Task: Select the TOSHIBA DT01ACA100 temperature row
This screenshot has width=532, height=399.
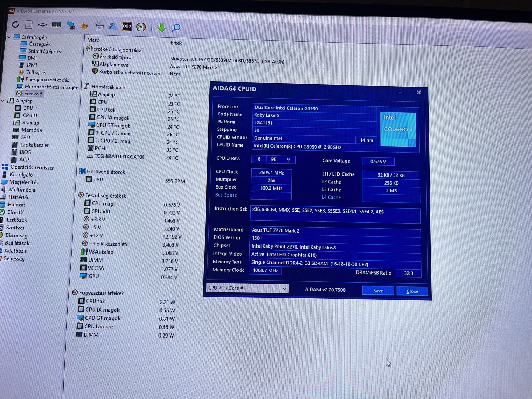Action: tap(133, 157)
